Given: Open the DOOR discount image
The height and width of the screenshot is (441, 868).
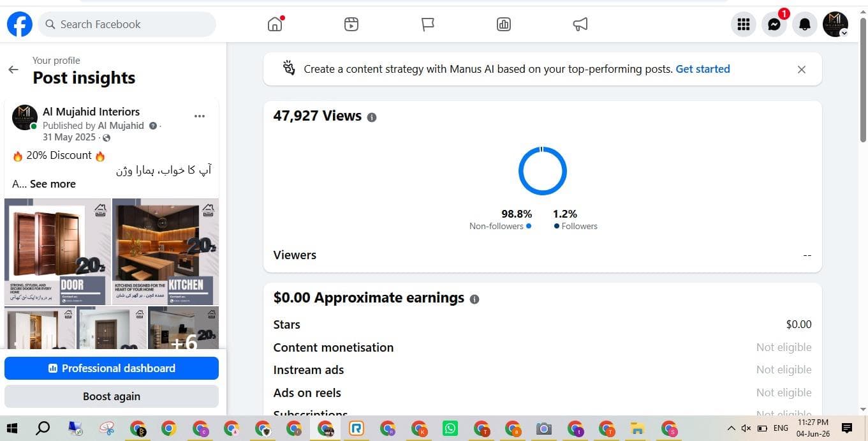Looking at the screenshot, I should click(58, 251).
